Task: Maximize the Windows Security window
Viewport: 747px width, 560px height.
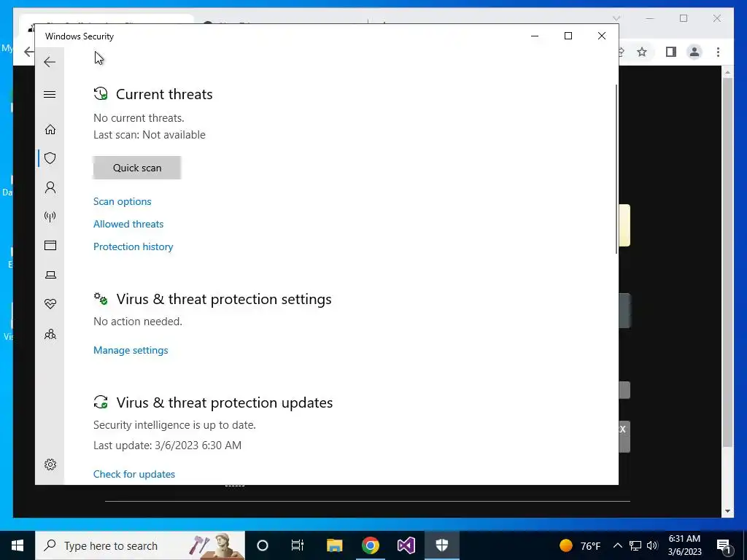Action: pyautogui.click(x=568, y=36)
